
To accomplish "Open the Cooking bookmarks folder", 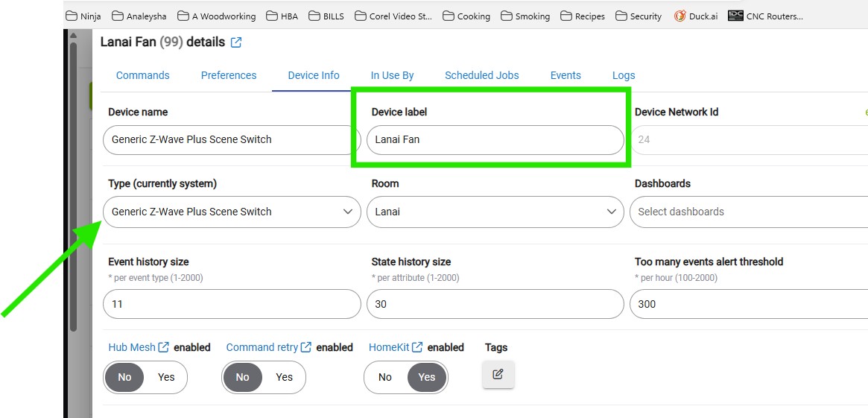I will [x=466, y=16].
